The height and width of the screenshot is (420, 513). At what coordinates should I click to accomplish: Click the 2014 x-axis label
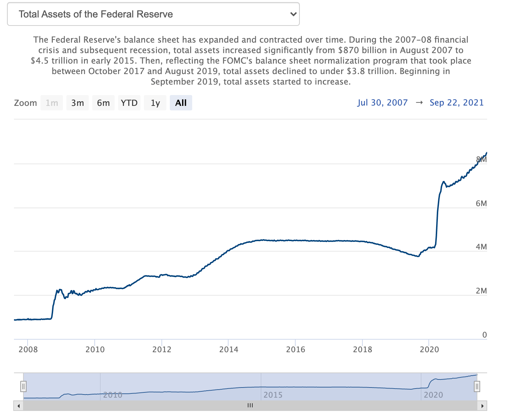pyautogui.click(x=229, y=349)
